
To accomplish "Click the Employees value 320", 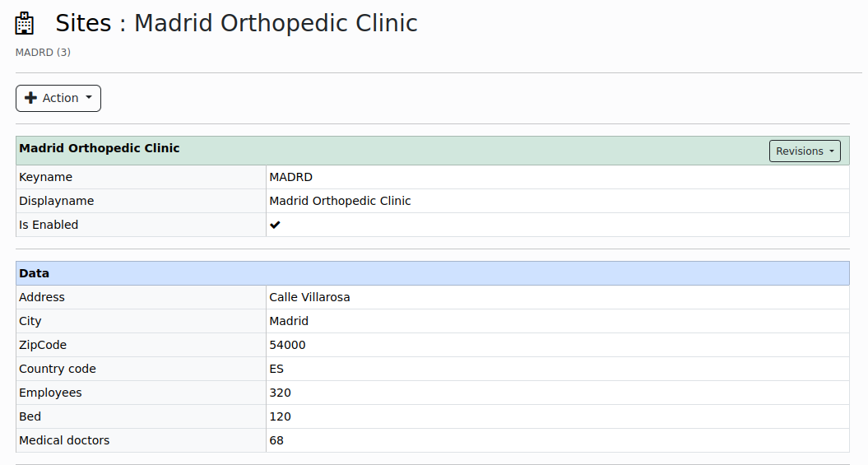I will pos(280,393).
